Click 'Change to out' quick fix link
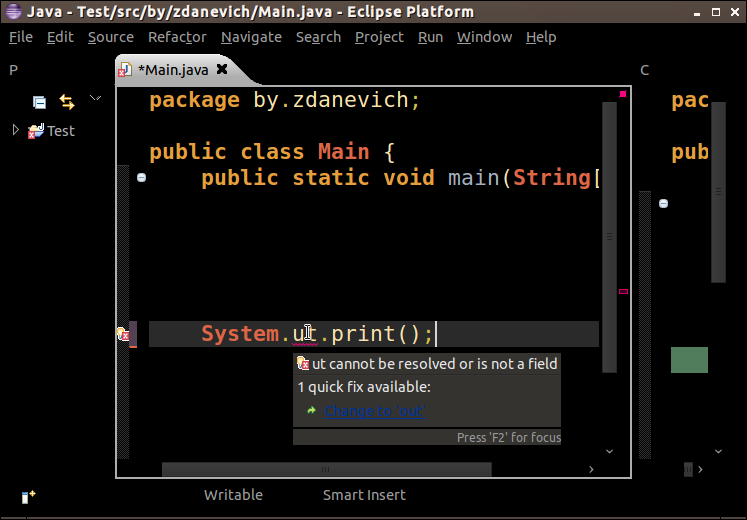The height and width of the screenshot is (520, 747). pos(374,411)
